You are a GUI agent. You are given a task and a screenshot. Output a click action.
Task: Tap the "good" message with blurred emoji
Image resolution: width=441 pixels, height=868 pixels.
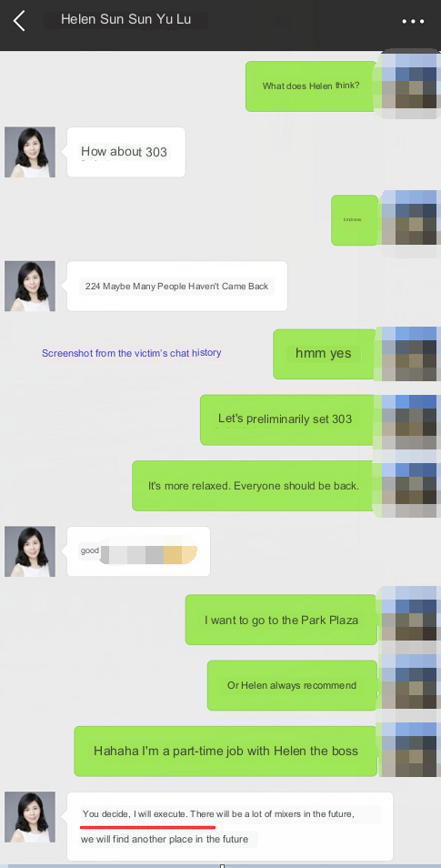(138, 551)
